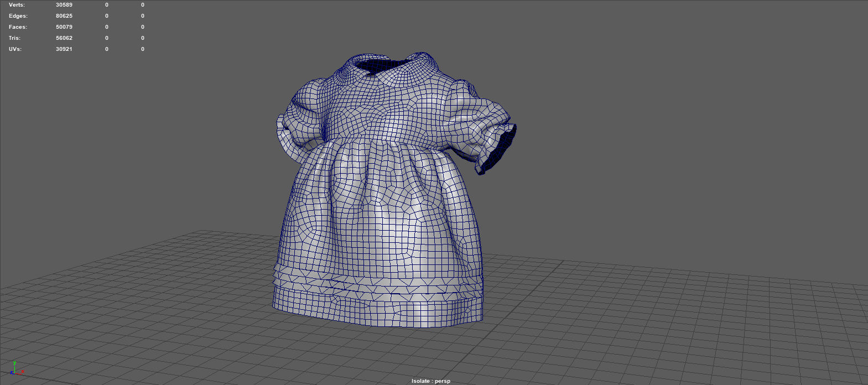Click the "UVs:" poly count label

click(15, 49)
